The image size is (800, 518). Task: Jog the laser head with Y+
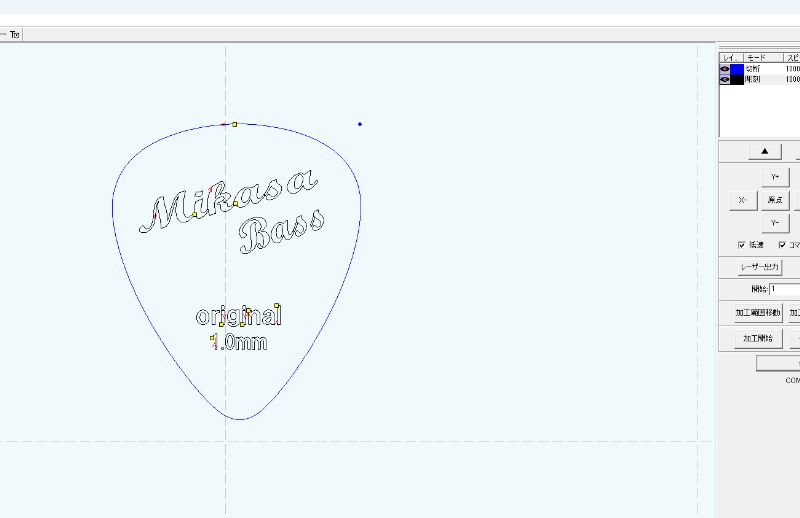click(x=774, y=177)
